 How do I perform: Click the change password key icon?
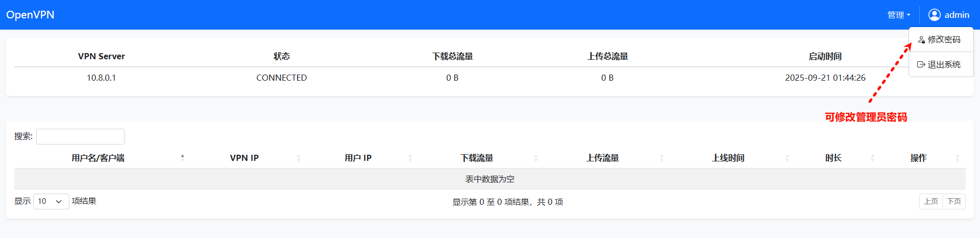[921, 40]
